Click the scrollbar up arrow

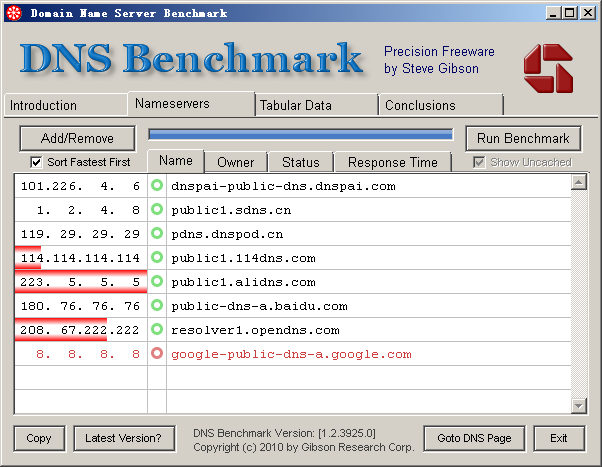point(579,182)
